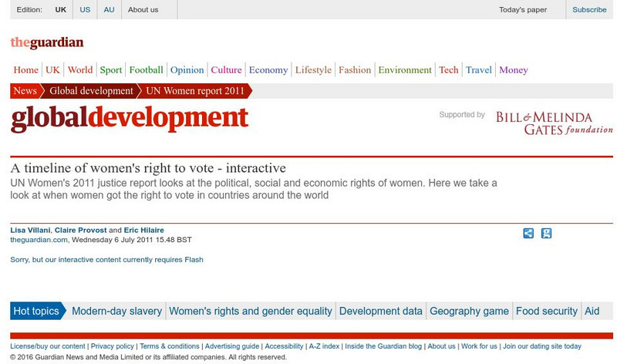The width and height of the screenshot is (617, 364).
Task: Open Geography game hot topic
Action: 469,311
